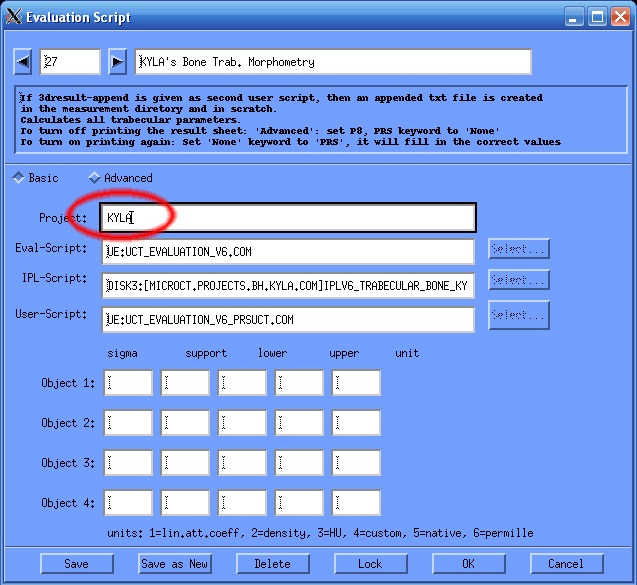Click the Object 3 upper threshold field

coord(299,463)
